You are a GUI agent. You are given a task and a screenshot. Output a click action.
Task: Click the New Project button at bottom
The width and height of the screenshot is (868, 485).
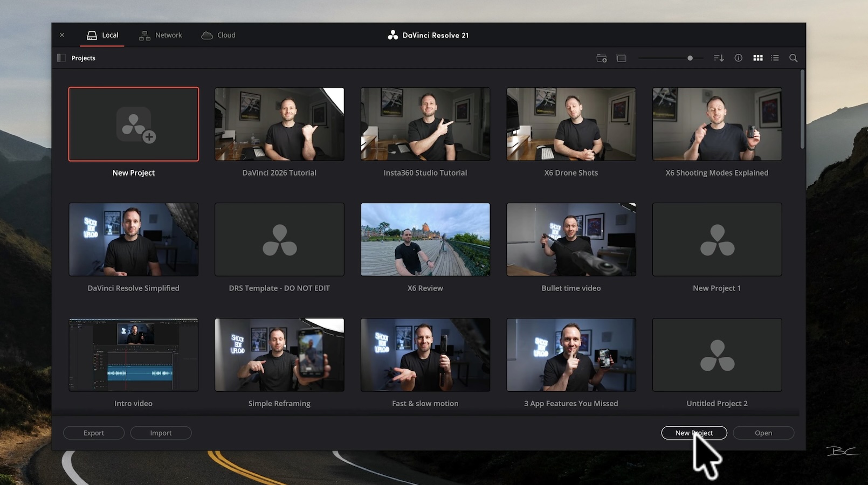[694, 433]
